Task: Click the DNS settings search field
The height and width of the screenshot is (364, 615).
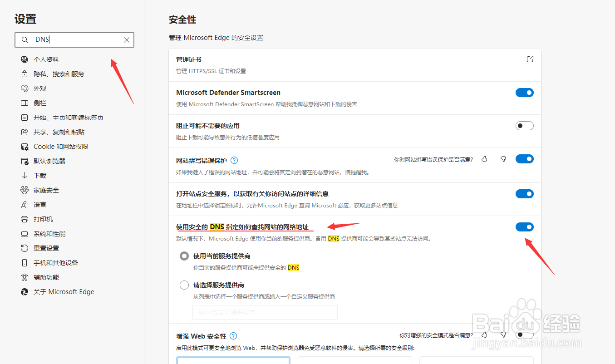Action: point(74,40)
